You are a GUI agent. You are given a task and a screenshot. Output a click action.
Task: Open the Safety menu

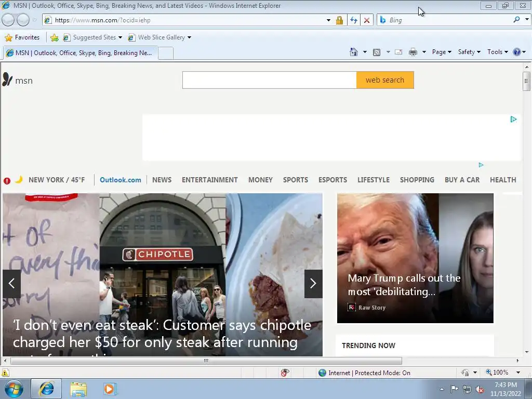click(x=469, y=52)
